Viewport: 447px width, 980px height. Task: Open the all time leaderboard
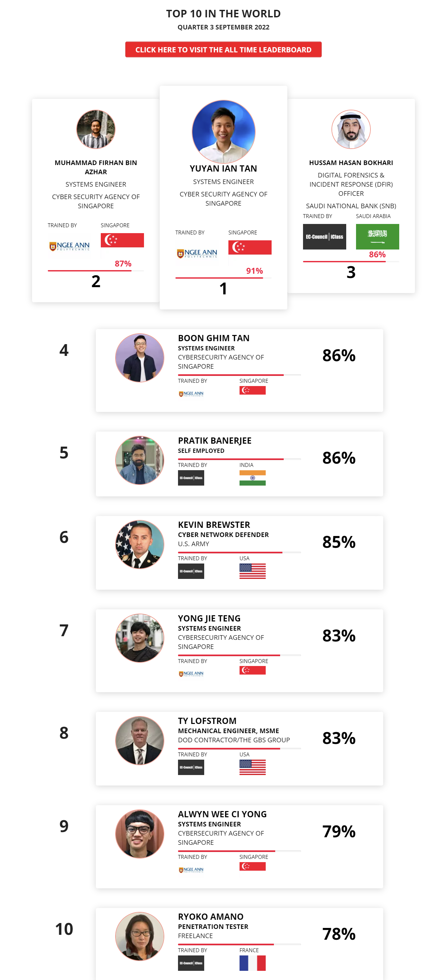pos(223,49)
